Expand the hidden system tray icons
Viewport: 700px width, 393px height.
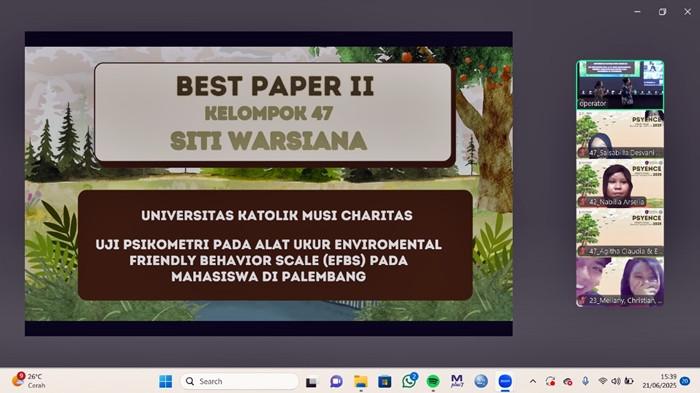[x=533, y=381]
